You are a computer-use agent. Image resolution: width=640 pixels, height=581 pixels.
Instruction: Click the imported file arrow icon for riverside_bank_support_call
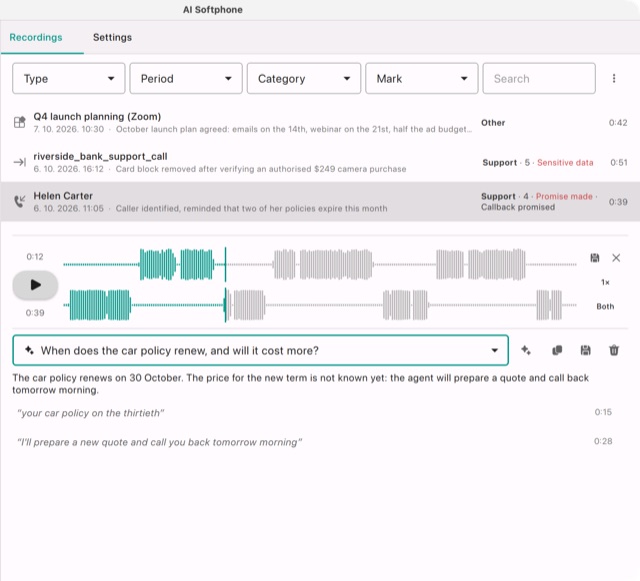pyautogui.click(x=20, y=162)
